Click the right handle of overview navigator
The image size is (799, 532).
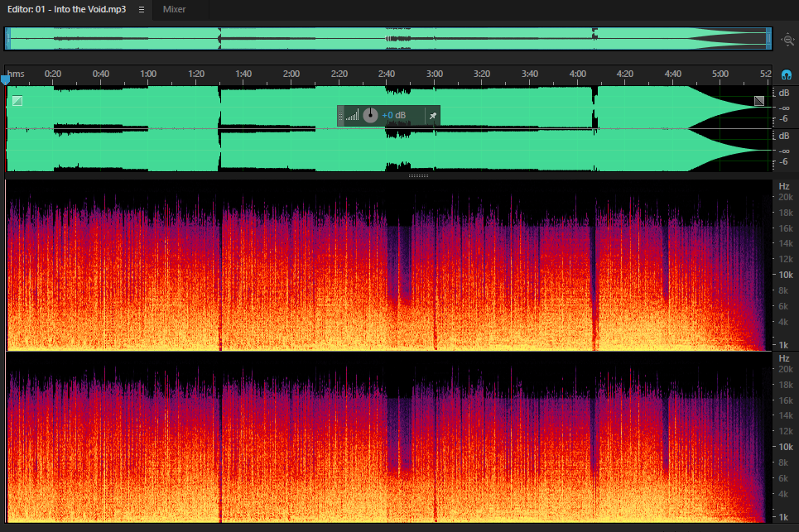click(769, 39)
